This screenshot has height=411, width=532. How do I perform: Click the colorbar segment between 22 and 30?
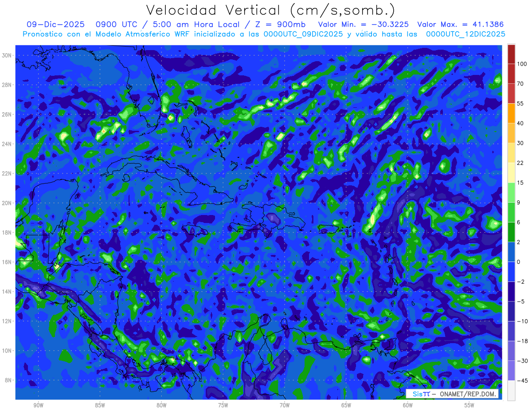click(x=511, y=153)
